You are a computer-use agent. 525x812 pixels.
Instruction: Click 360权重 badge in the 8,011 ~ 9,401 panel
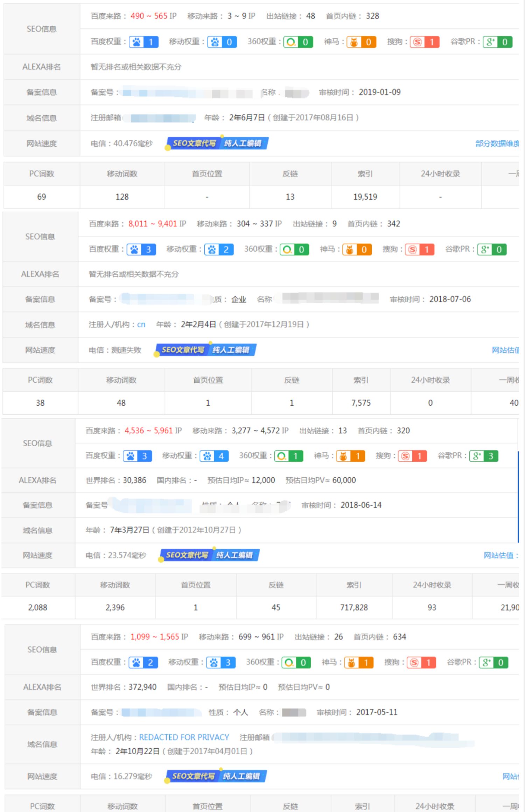coord(294,249)
